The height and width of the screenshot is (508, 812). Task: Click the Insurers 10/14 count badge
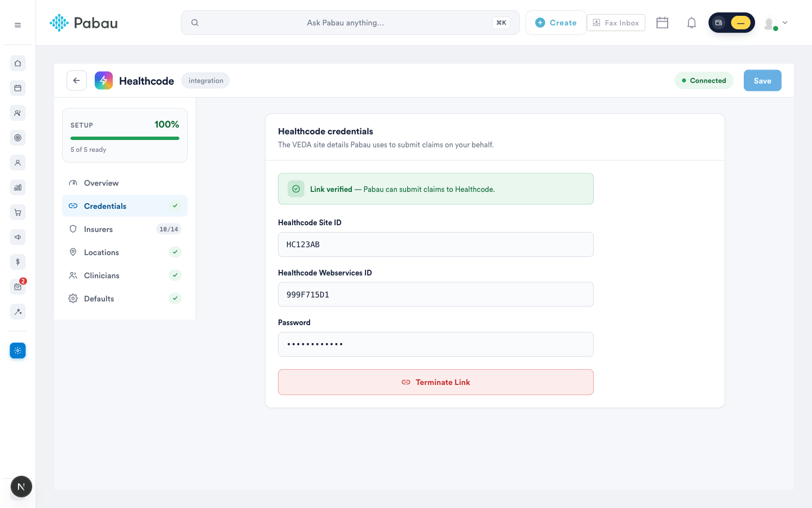(x=169, y=229)
